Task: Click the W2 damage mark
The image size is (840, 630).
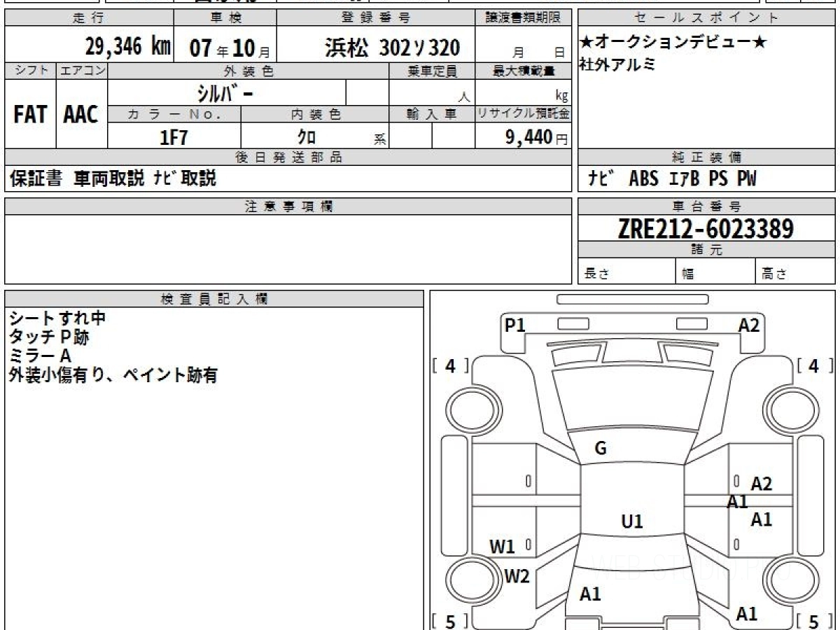Action: tap(517, 577)
